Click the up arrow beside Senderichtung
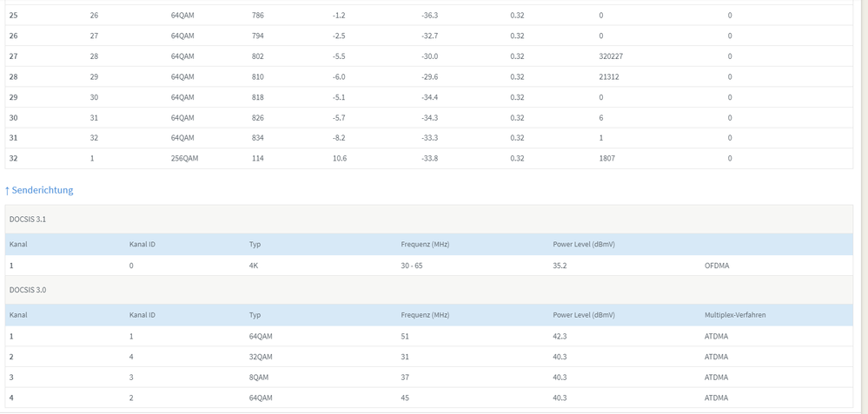This screenshot has width=868, height=414. [x=7, y=191]
